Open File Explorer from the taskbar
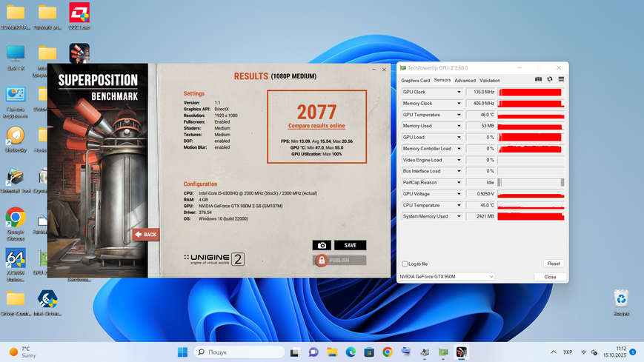 332,352
